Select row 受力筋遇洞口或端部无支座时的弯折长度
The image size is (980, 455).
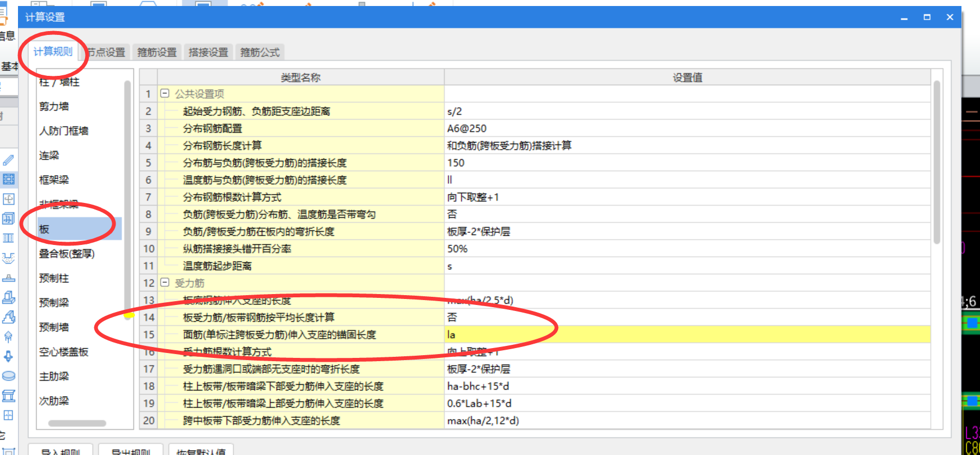pyautogui.click(x=301, y=369)
